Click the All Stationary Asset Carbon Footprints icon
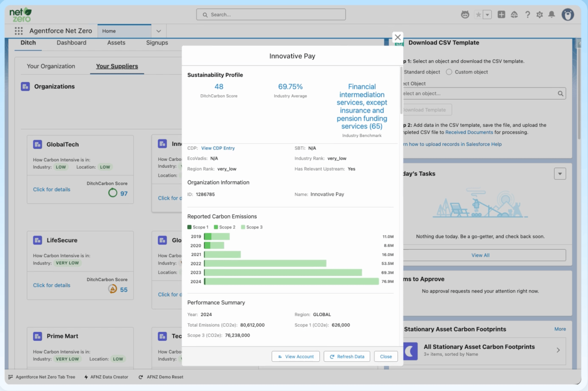This screenshot has height=391, width=588. [x=410, y=351]
